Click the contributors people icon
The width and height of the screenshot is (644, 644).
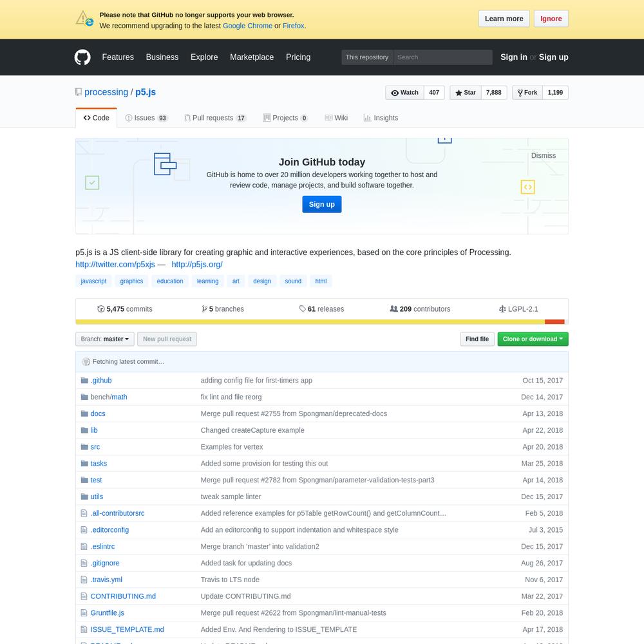393,308
